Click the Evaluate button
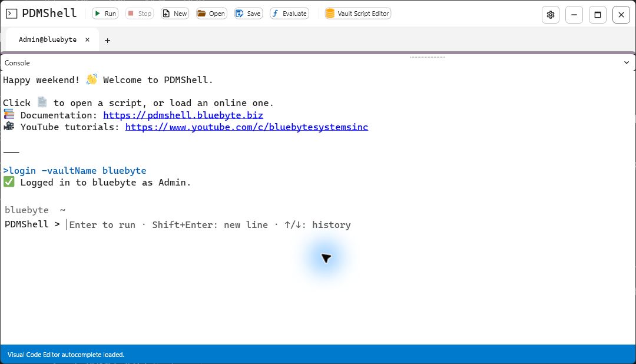636x364 pixels. point(289,14)
